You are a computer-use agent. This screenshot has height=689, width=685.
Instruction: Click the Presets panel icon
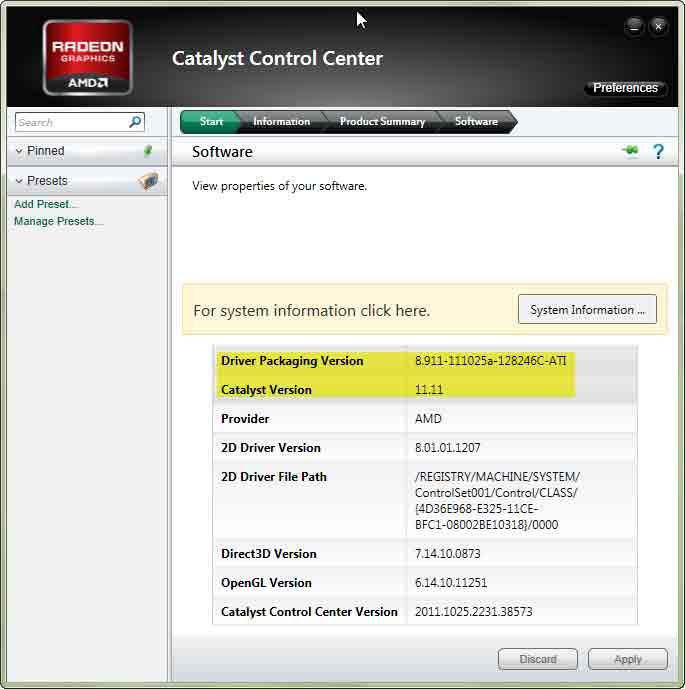click(149, 181)
